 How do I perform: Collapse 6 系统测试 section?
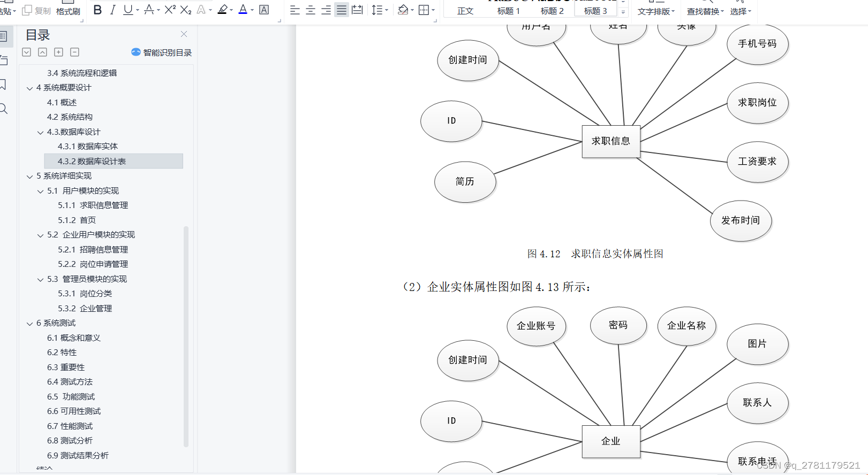point(30,324)
